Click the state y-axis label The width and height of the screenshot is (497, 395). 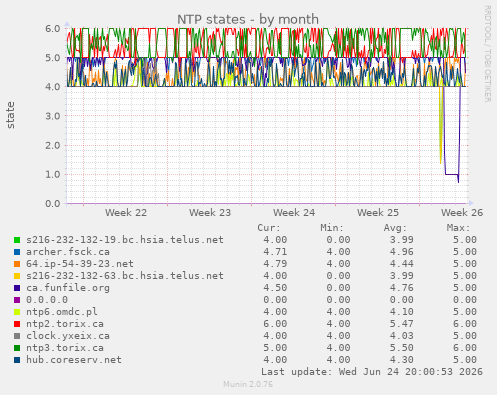[10, 115]
